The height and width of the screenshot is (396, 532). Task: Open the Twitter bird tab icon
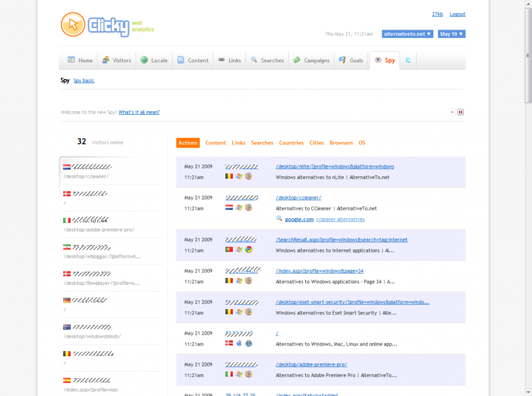click(x=408, y=60)
